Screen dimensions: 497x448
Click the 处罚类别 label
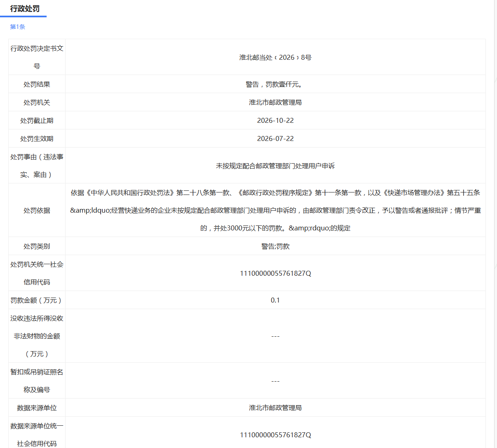click(37, 246)
